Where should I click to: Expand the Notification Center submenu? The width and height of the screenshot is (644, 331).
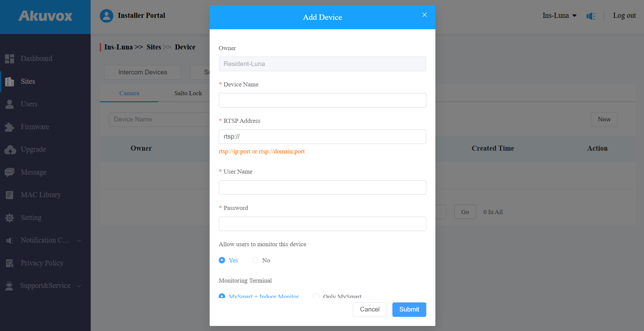44,240
